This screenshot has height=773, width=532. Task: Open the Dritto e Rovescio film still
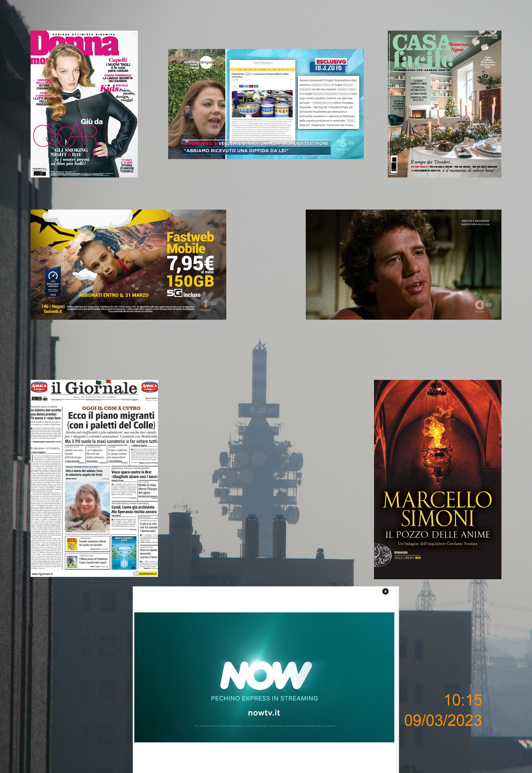(x=403, y=264)
